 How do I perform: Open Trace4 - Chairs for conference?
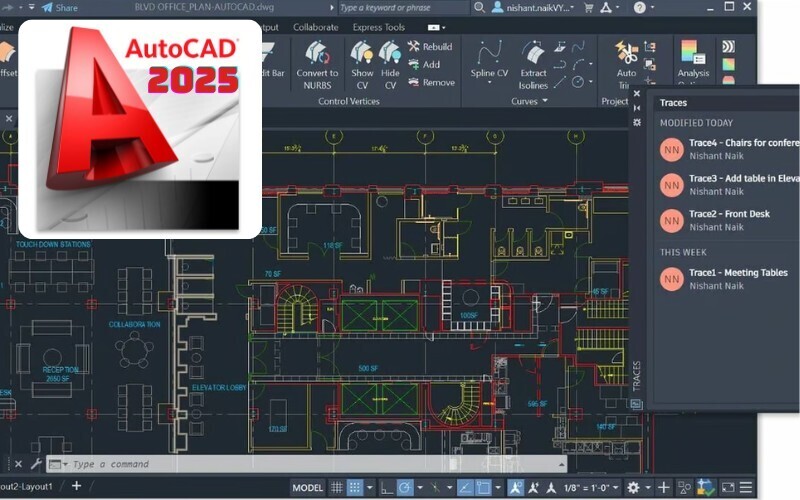pos(728,149)
